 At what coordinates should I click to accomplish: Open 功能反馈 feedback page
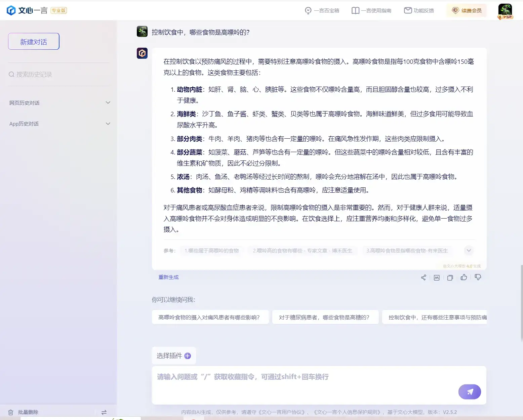coord(419,10)
